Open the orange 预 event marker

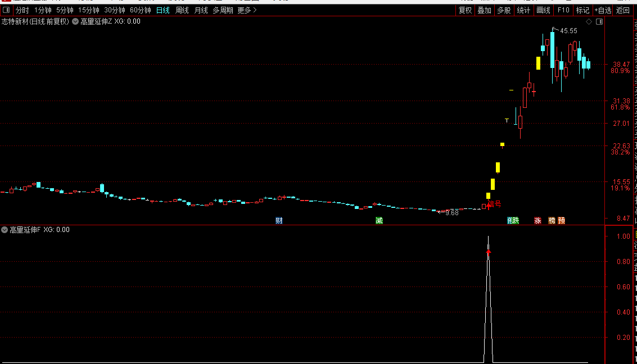click(x=562, y=220)
